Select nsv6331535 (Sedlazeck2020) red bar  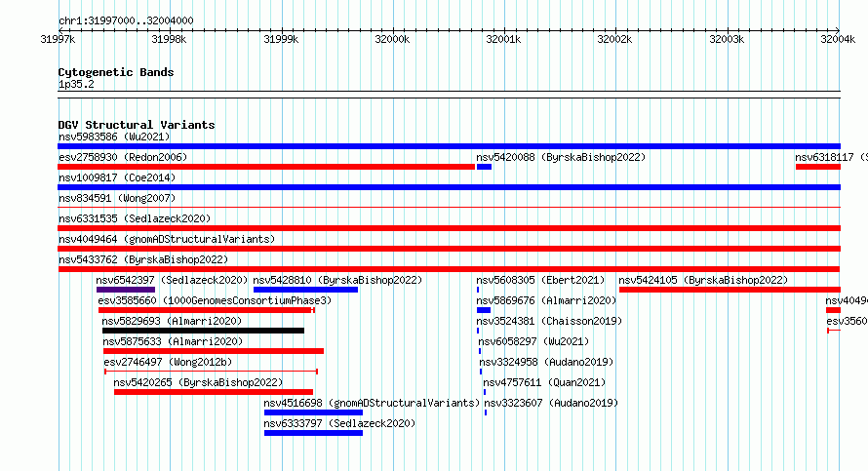pos(449,228)
